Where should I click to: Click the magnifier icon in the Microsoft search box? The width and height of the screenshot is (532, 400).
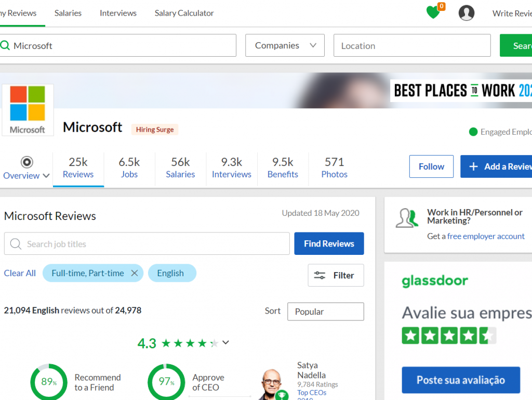tap(5, 45)
